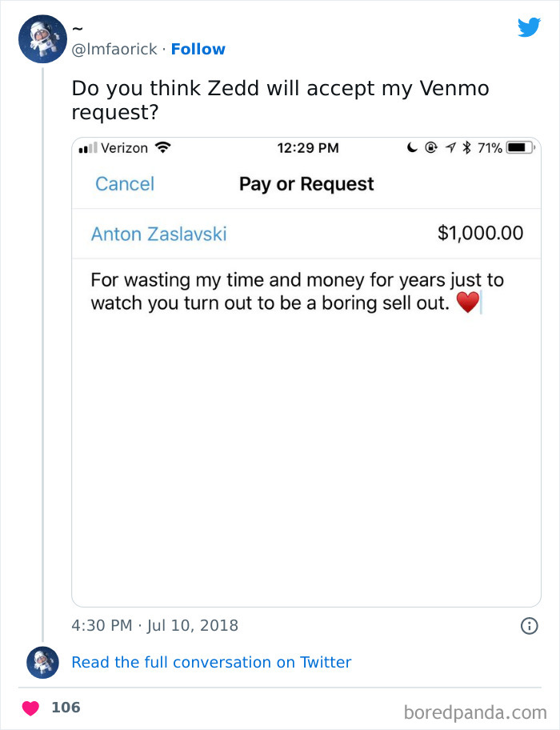This screenshot has width=560, height=730.
Task: Click the cellular signal bars icon
Action: point(87,149)
